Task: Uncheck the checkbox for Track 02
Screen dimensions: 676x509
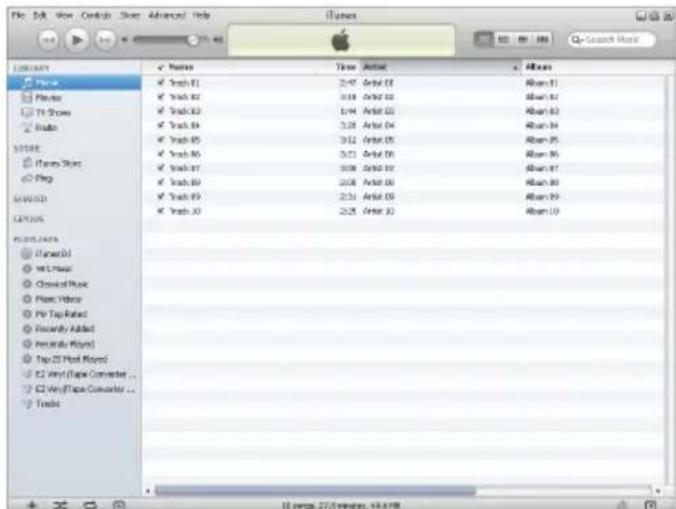Action: (161, 97)
